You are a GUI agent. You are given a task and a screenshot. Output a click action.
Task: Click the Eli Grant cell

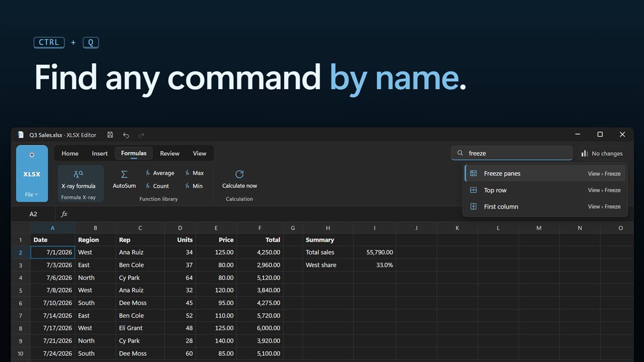[140, 328]
